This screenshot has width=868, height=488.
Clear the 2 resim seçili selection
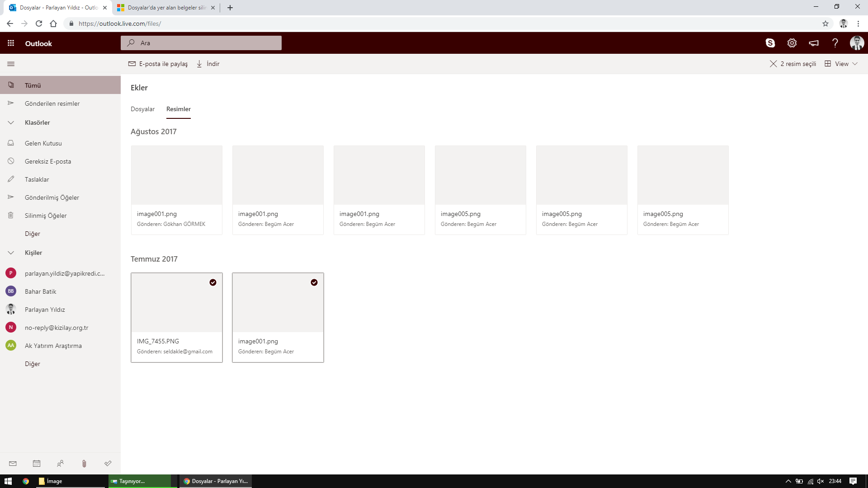click(x=774, y=64)
